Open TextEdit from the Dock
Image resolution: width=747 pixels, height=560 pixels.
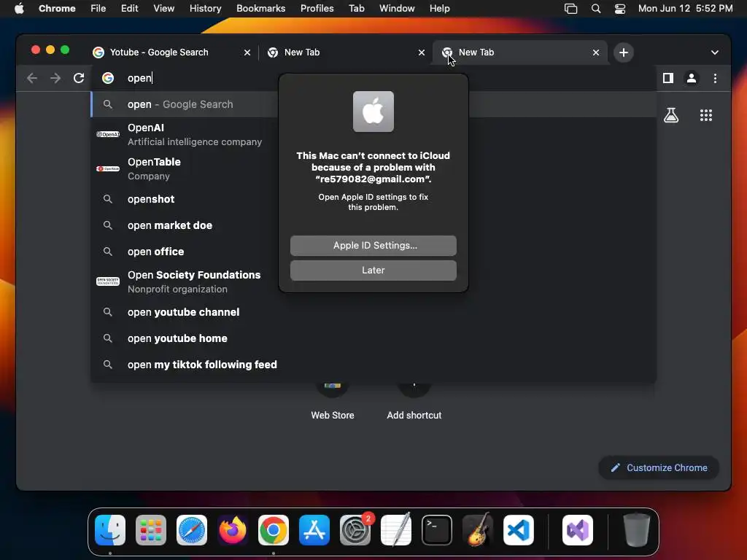[x=396, y=530]
